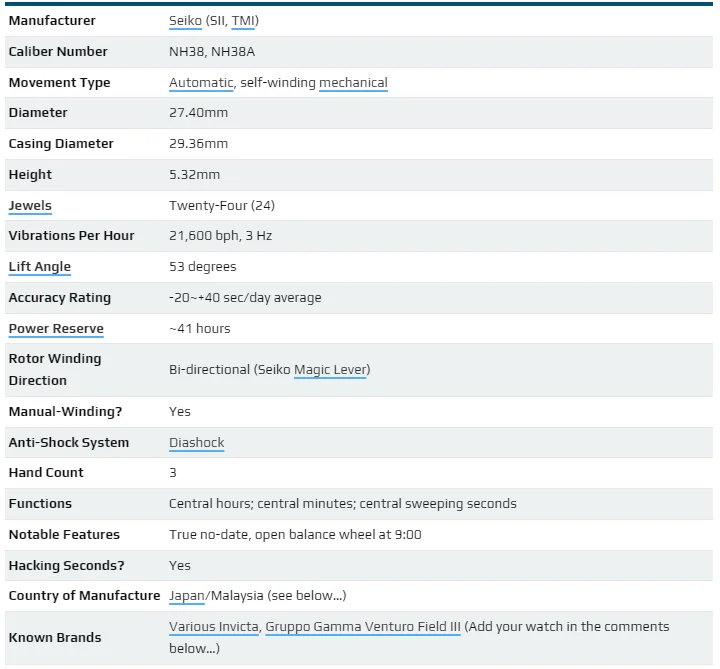The width and height of the screenshot is (720, 669).
Task: Open the Various Invicta link
Action: point(214,627)
